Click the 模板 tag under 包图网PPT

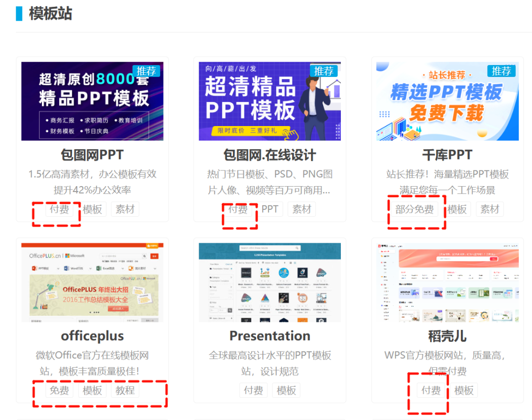click(x=93, y=209)
